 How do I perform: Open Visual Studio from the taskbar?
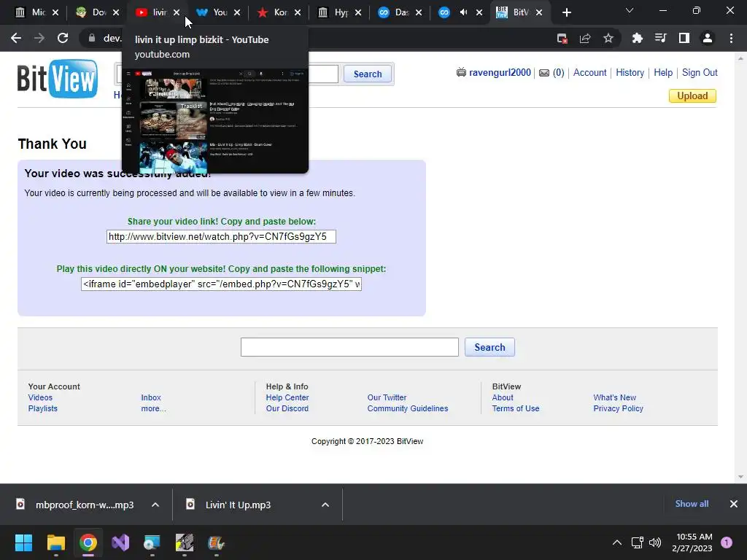[x=120, y=542]
